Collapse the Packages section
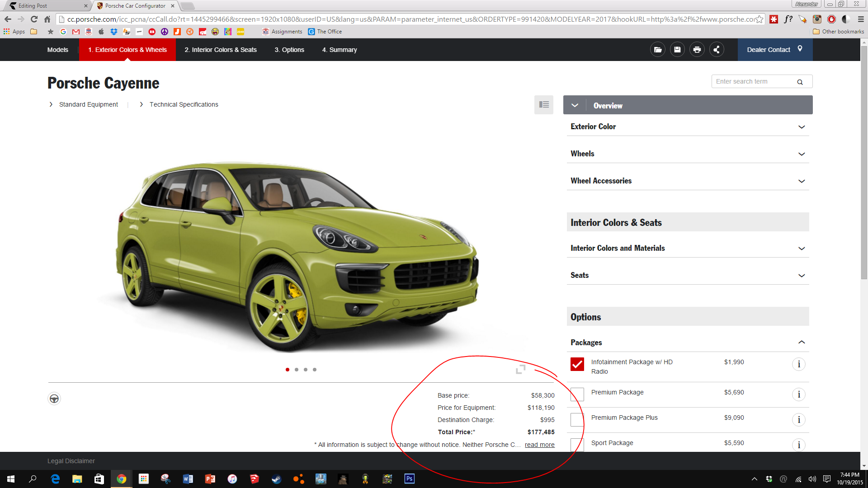The height and width of the screenshot is (488, 868). (x=688, y=343)
